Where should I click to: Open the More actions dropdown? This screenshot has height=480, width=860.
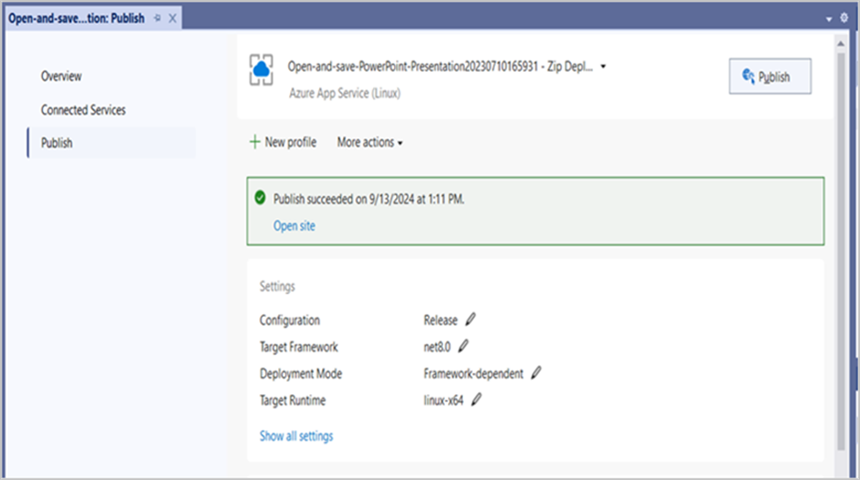pos(370,143)
